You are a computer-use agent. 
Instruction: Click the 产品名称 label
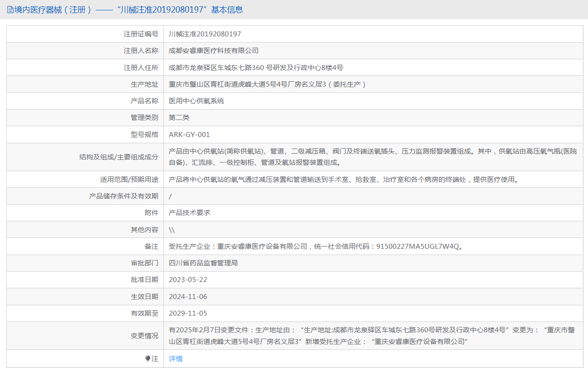pos(145,101)
